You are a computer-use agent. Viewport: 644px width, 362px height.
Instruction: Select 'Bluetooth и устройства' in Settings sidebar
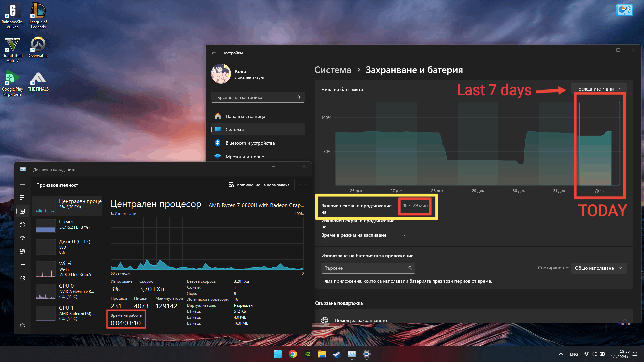tap(250, 143)
